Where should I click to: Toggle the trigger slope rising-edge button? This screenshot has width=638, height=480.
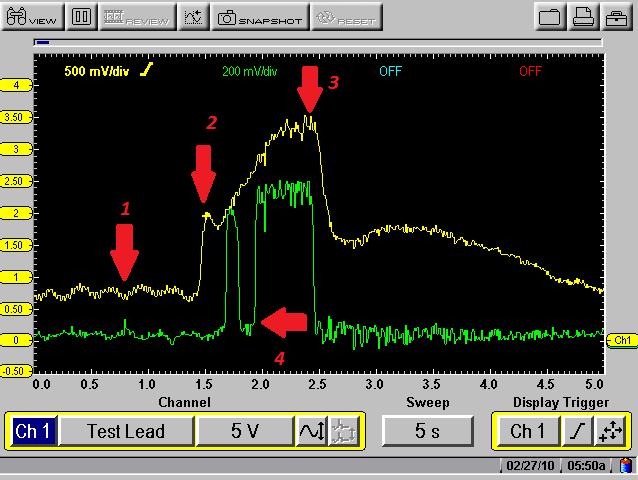tap(579, 432)
